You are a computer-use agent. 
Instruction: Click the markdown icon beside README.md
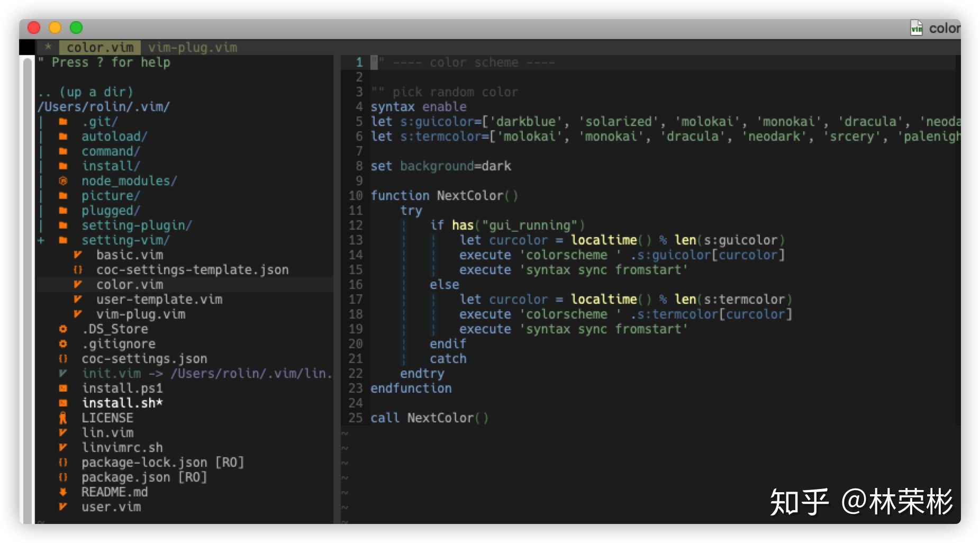point(63,492)
